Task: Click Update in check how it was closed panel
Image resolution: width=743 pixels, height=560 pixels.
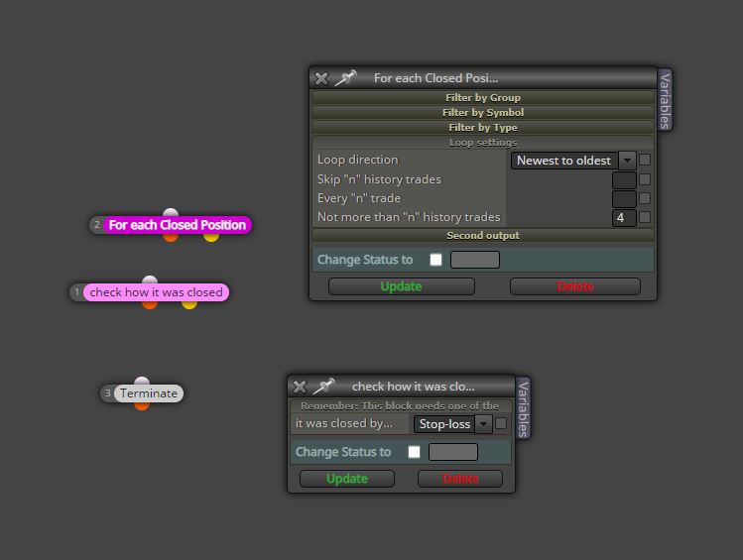Action: pyautogui.click(x=347, y=479)
